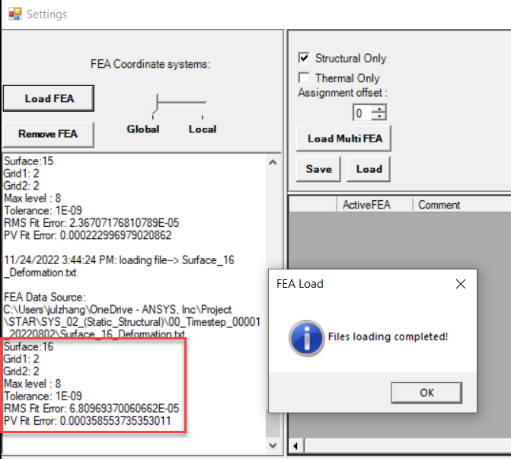Click the Remove FEA button
This screenshot has width=511, height=459.
click(x=49, y=134)
